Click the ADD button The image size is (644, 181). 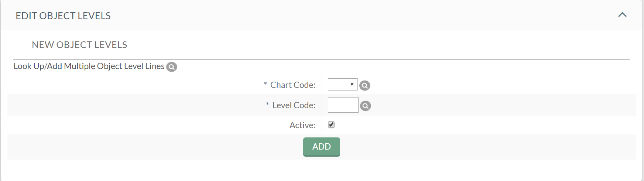click(x=322, y=147)
